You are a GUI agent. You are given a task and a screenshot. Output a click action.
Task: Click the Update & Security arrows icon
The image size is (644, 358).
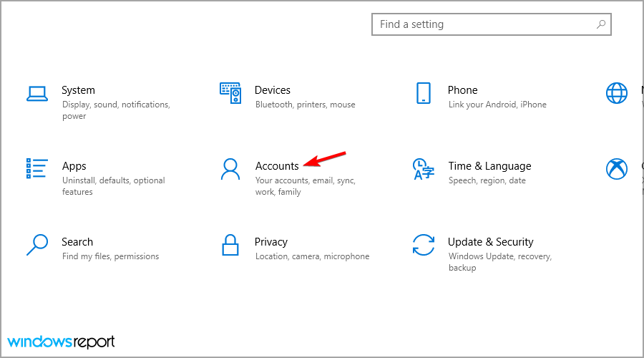[x=423, y=245]
